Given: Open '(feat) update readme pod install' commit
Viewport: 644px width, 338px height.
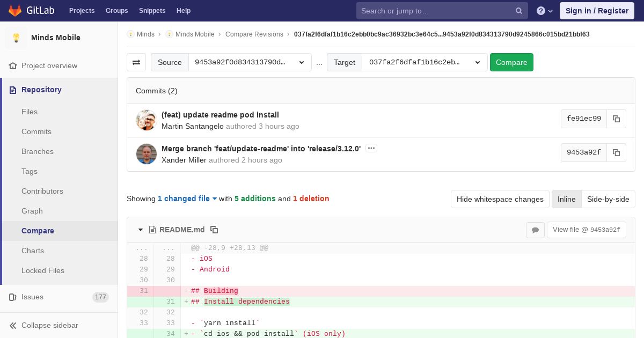Looking at the screenshot, I should tap(220, 115).
